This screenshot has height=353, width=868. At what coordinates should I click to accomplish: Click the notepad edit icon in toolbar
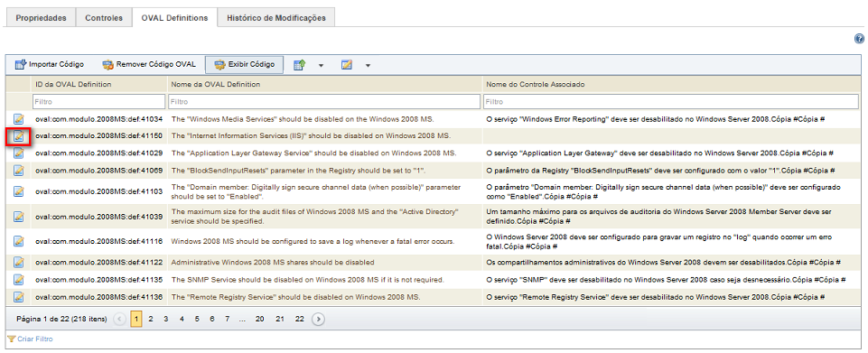point(347,65)
